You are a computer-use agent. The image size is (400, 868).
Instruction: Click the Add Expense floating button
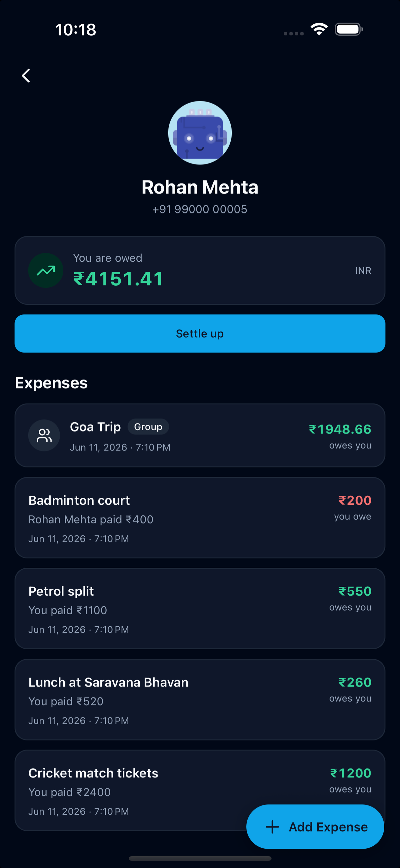(x=315, y=827)
